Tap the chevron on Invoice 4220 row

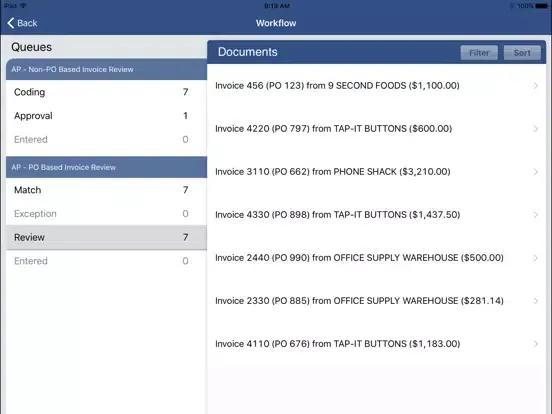(536, 128)
